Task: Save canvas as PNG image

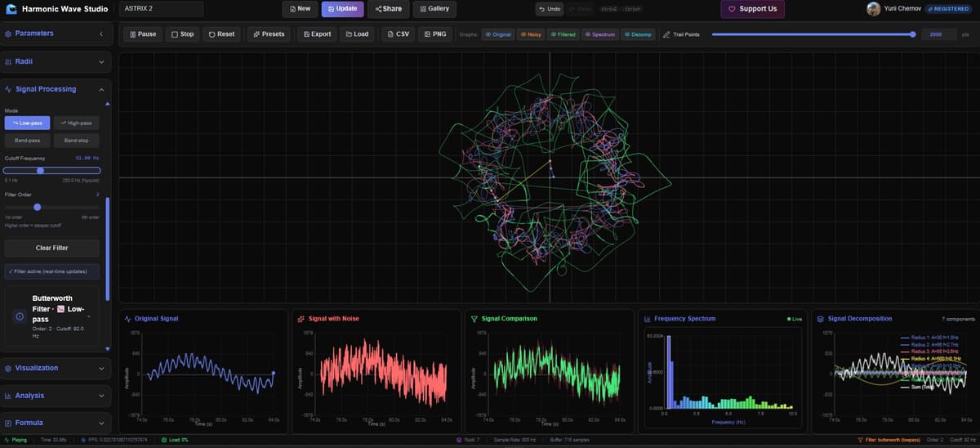Action: point(434,34)
